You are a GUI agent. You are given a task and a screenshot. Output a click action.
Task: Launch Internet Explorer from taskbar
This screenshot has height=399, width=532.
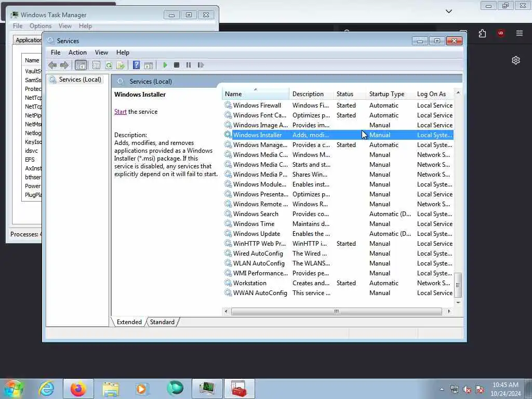point(46,389)
